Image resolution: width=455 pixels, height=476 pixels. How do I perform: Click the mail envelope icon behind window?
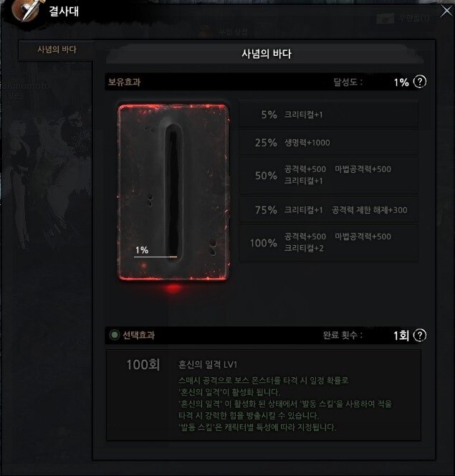[x=385, y=19]
